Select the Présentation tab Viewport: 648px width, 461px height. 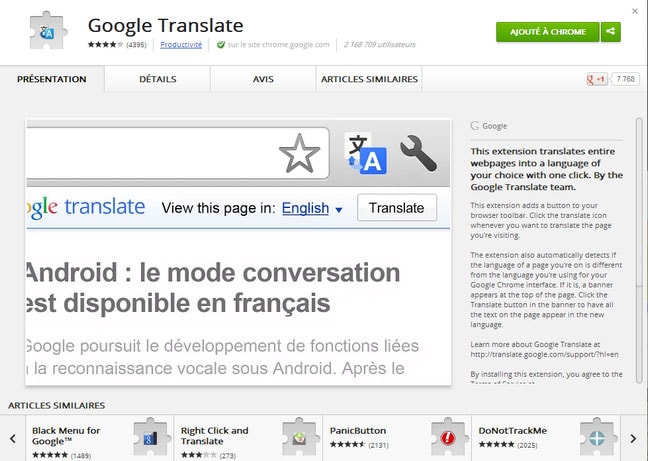pos(52,79)
